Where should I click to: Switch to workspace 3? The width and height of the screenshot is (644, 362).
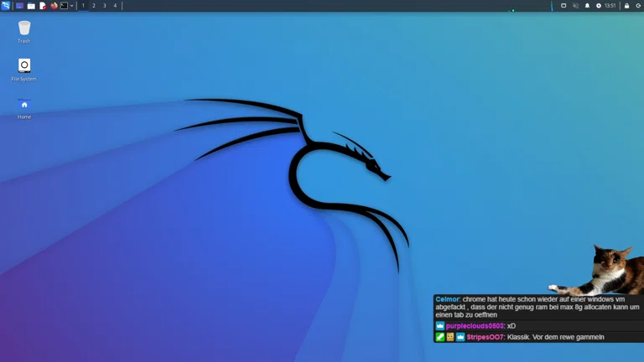(x=104, y=6)
